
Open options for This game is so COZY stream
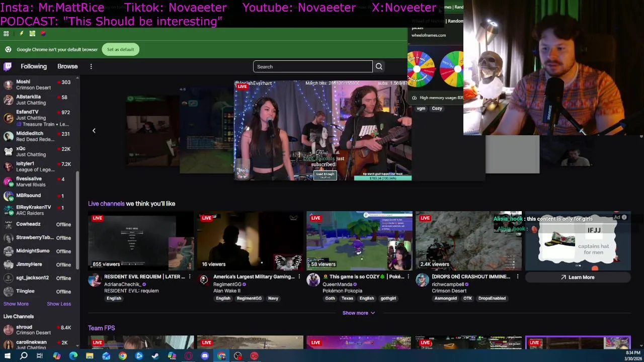408,277
